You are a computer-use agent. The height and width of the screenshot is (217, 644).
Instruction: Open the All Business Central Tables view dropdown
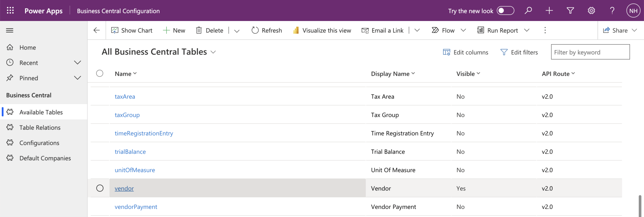[213, 52]
